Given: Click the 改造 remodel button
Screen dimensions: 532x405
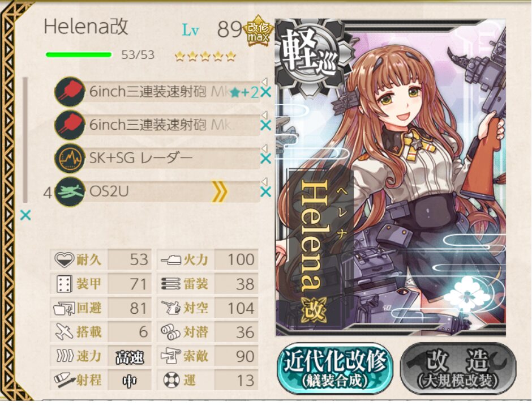Looking at the screenshot, I should (x=458, y=368).
